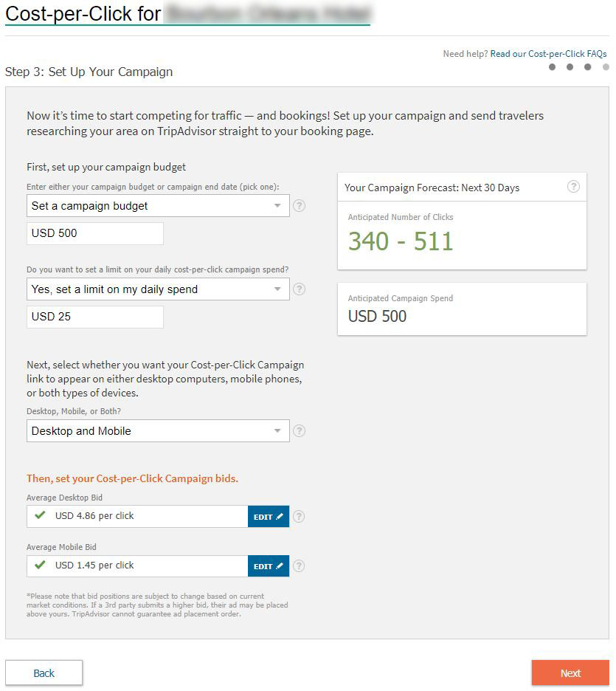Expand the Set a campaign budget dropdown
This screenshot has height=691, width=616.
click(158, 206)
